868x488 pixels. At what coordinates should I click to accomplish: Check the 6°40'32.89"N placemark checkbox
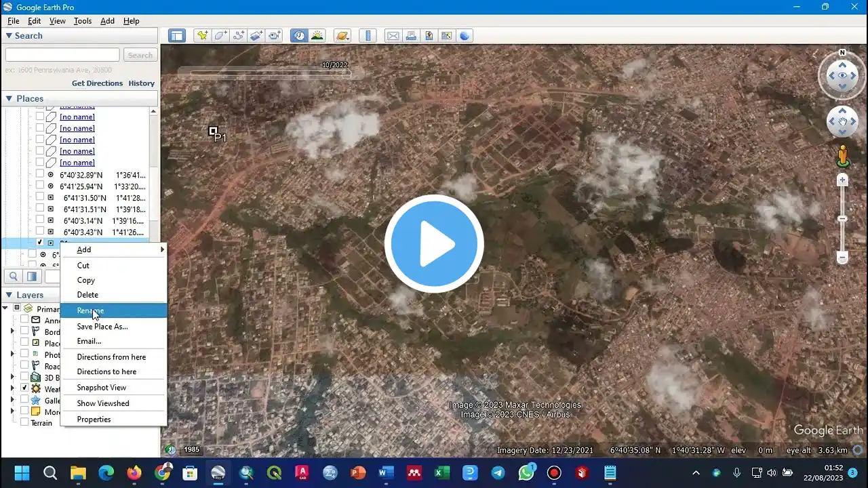tap(40, 175)
